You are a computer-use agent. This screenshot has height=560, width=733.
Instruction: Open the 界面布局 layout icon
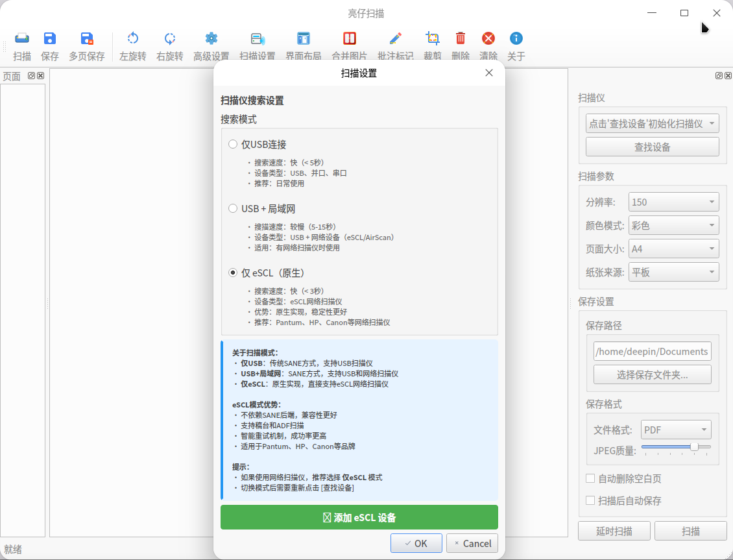[x=304, y=38]
